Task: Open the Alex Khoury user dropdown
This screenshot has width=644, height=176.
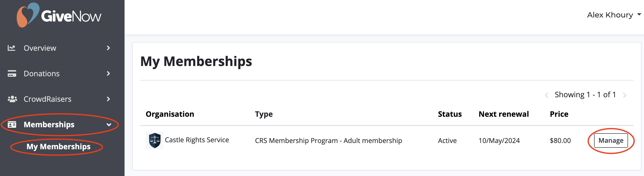Action: pos(614,15)
